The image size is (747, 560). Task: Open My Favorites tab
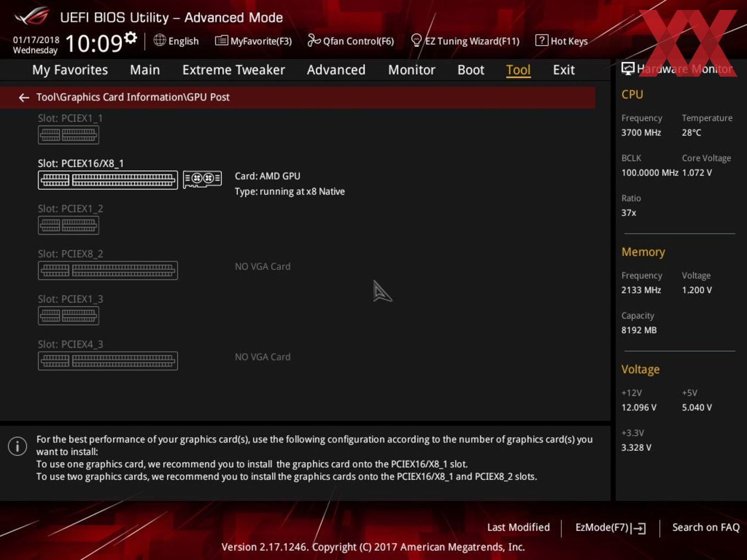(x=70, y=70)
